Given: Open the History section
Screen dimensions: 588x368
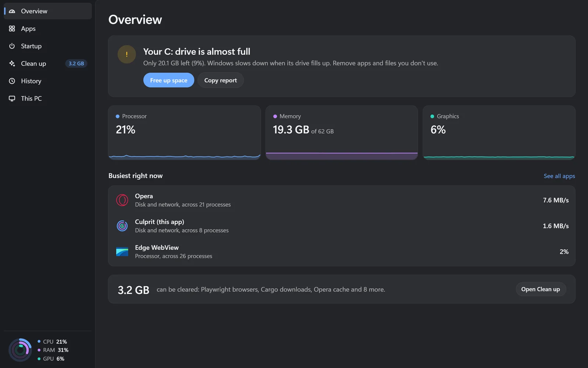Looking at the screenshot, I should pyautogui.click(x=48, y=81).
